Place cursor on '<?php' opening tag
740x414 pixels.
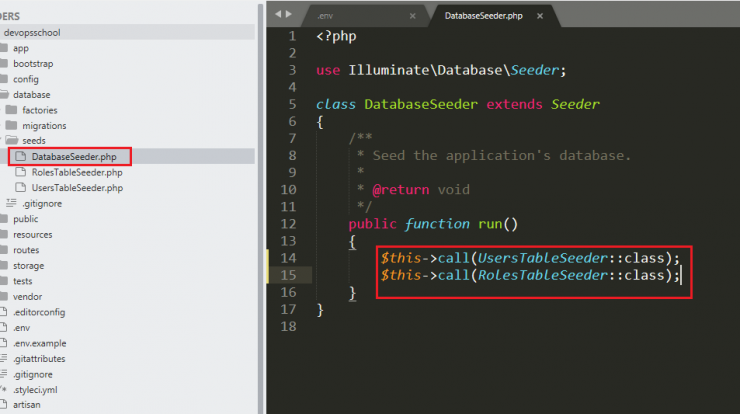coord(336,36)
